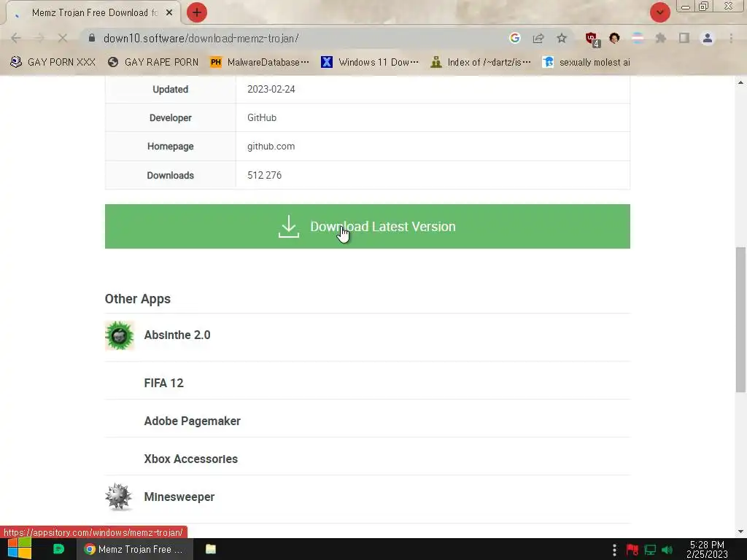The height and width of the screenshot is (560, 747).
Task: Click the Google icon in the address bar
Action: pos(514,38)
